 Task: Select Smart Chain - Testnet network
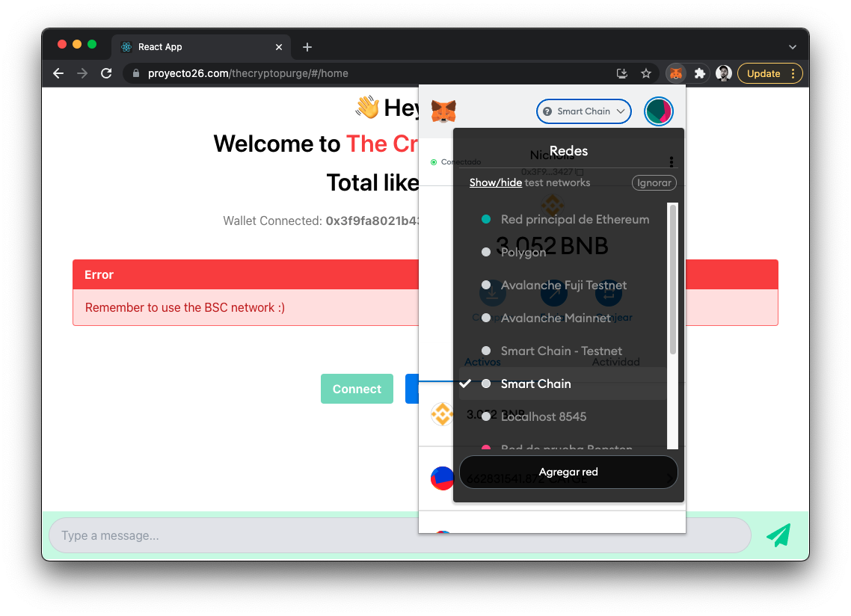pos(563,351)
